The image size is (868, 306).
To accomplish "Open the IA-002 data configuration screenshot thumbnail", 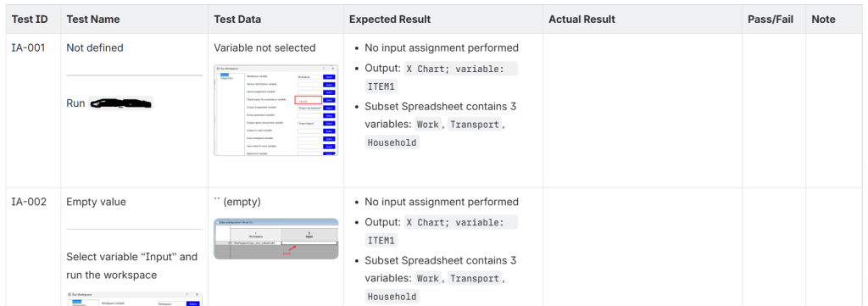I will pos(276,238).
